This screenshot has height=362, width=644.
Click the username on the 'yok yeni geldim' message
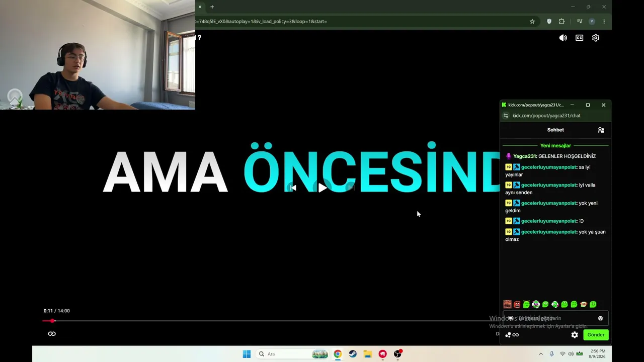[549, 203]
